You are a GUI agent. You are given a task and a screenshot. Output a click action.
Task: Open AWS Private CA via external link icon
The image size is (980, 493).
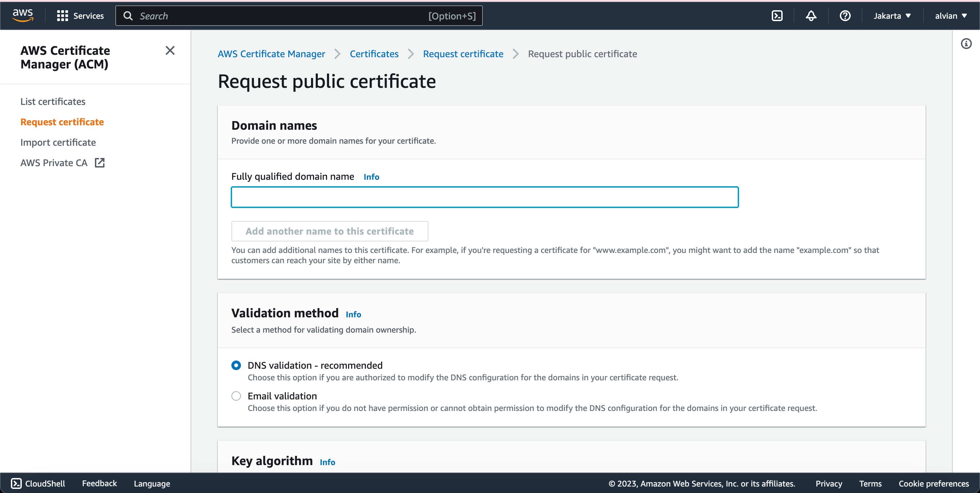click(x=99, y=162)
